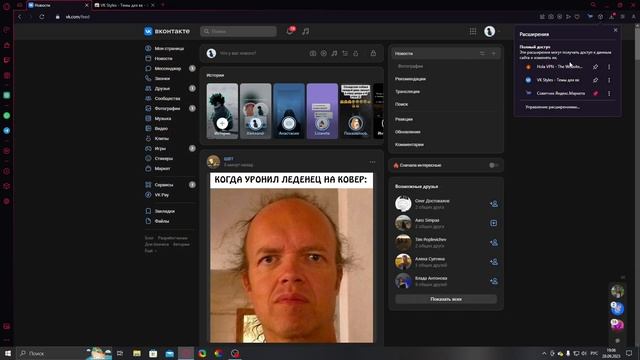Toggle pin for Hola VPN extension
Image resolution: width=640 pixels, height=360 pixels.
[x=596, y=67]
